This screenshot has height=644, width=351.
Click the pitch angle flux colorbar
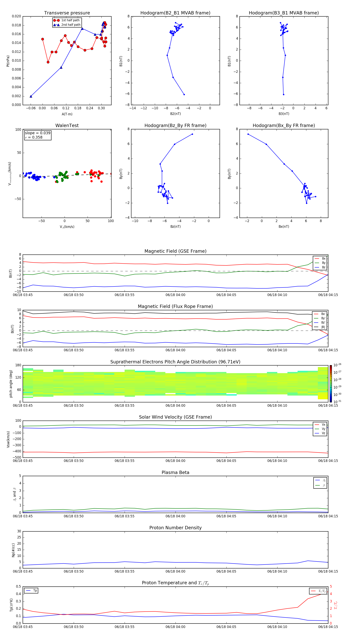click(x=331, y=384)
